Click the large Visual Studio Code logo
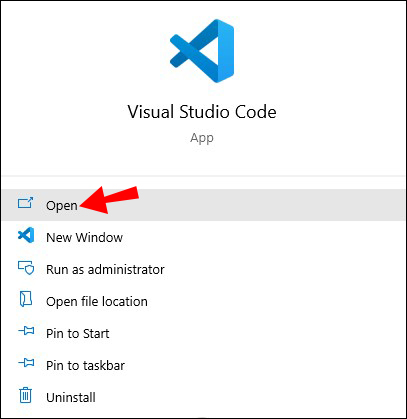Viewport: 407px width, 419px height. coord(202,51)
